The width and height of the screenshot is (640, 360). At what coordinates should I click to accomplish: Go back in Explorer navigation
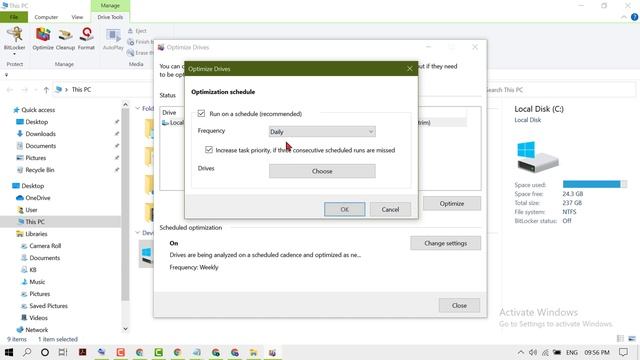(x=10, y=90)
